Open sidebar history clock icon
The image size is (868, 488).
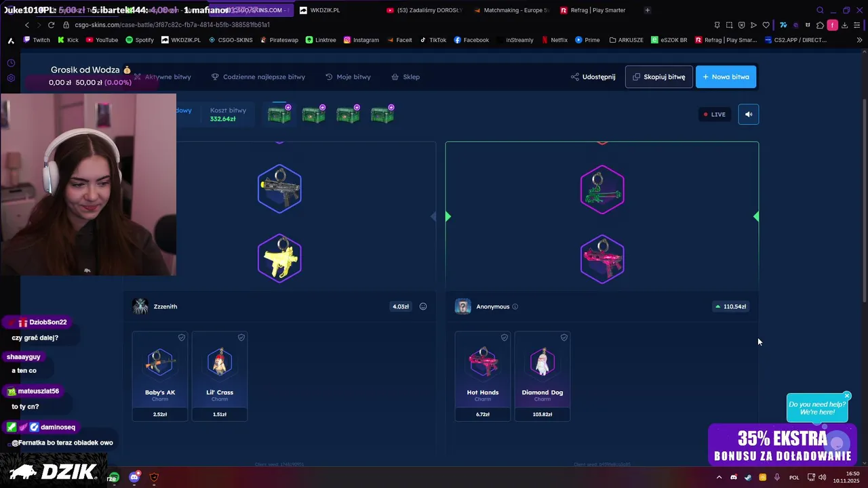click(x=11, y=63)
